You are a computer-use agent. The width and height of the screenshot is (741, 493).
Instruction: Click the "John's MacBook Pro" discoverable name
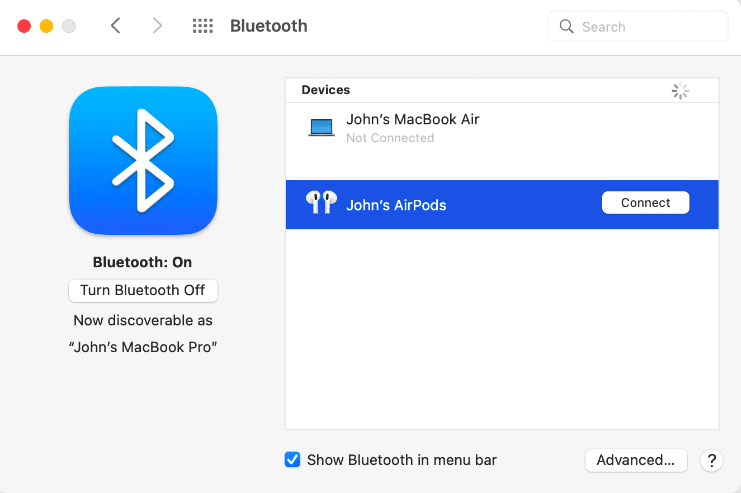pyautogui.click(x=143, y=347)
